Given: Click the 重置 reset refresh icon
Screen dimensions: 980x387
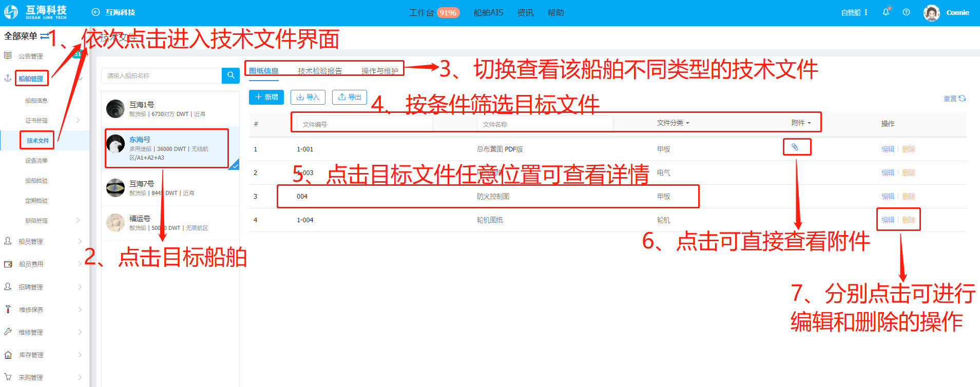Looking at the screenshot, I should coord(962,98).
